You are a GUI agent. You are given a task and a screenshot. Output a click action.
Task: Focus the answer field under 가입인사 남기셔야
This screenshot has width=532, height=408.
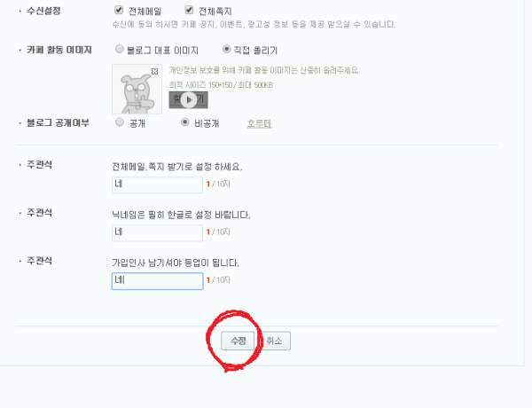(158, 281)
